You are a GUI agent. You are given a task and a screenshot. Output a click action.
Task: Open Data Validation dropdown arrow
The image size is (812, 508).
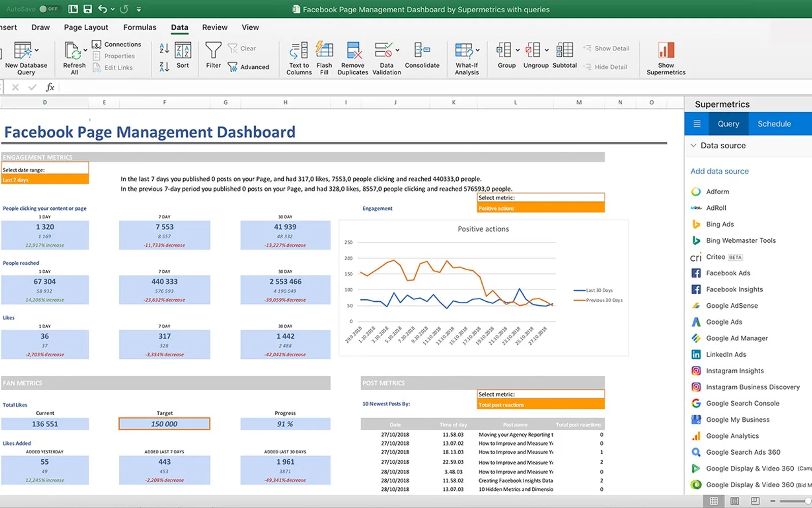397,50
